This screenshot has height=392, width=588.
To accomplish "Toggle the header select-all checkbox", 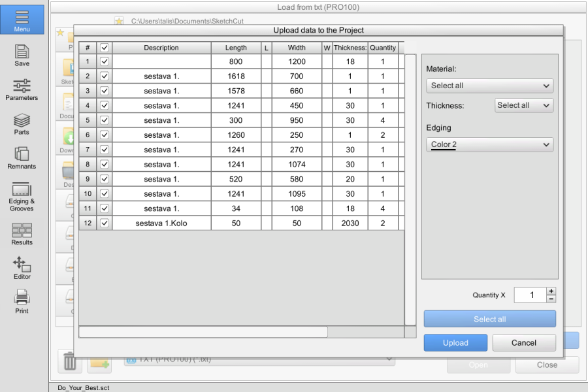I will coord(105,48).
